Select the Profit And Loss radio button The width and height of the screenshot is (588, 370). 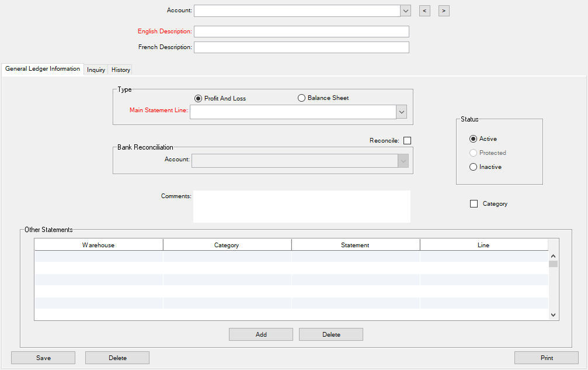(199, 98)
